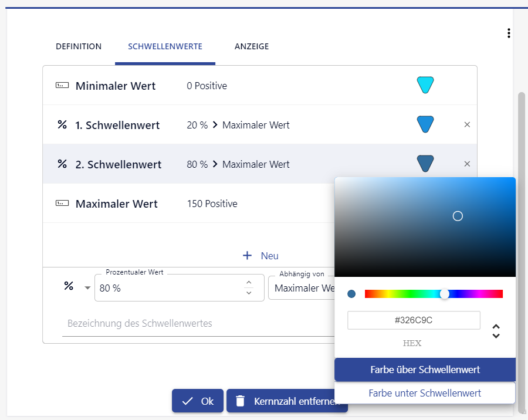
Task: Click the percent icon of 1. Schwellenwert
Action: 62,125
